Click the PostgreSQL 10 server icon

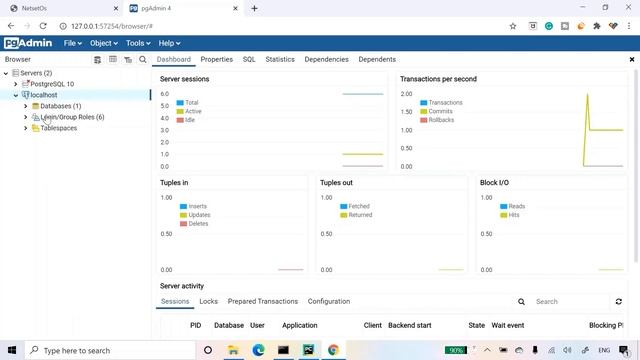pyautogui.click(x=26, y=84)
